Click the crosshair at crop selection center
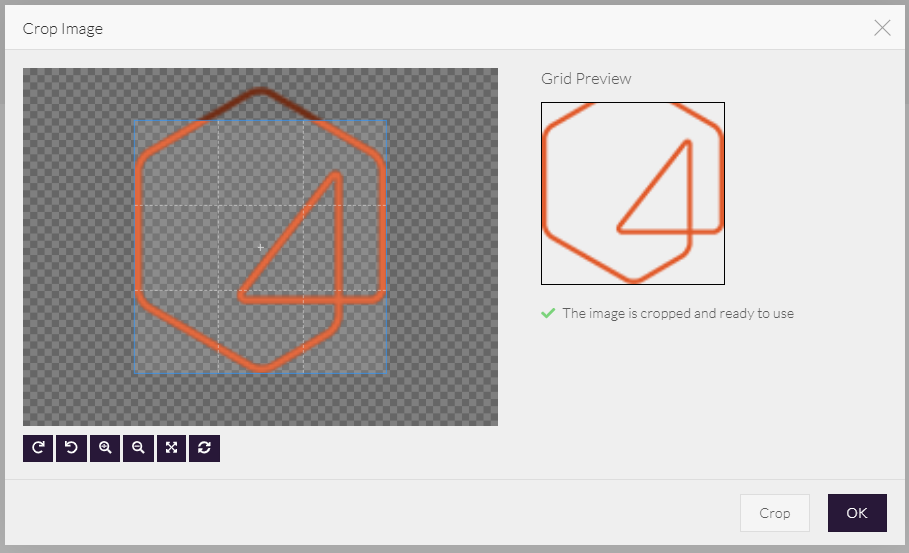 261,247
